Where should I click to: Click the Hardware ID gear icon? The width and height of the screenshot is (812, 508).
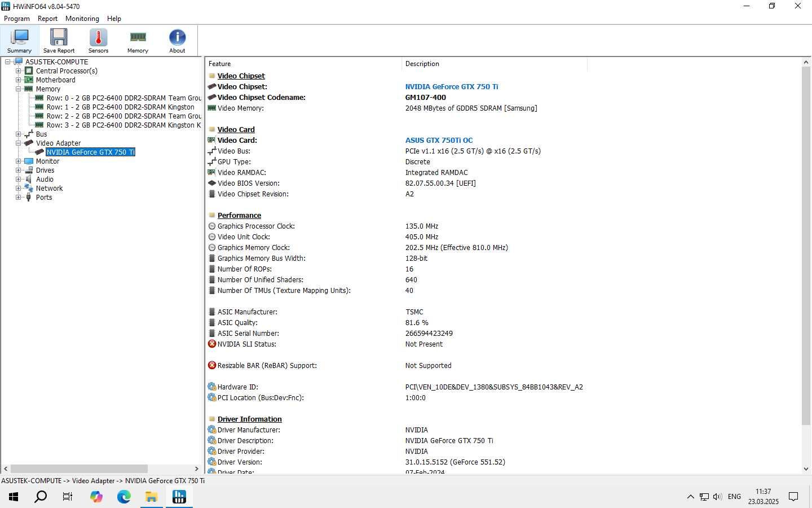(212, 387)
